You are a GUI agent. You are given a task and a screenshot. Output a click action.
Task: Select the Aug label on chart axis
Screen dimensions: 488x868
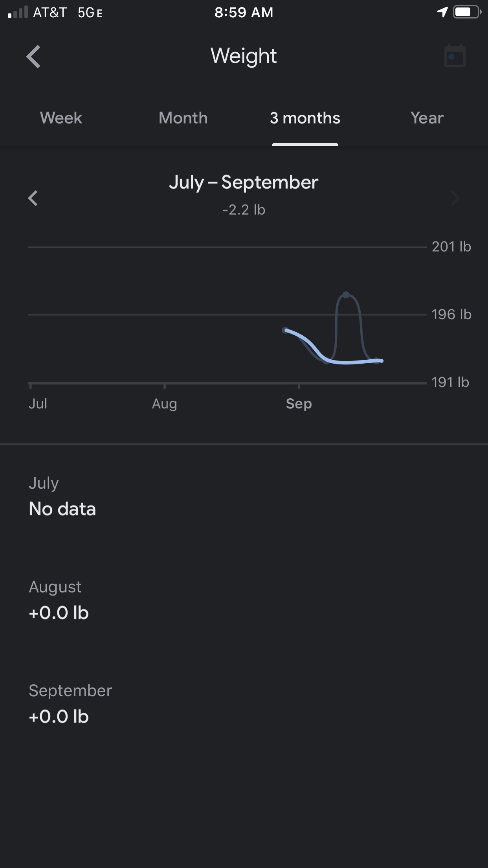coord(164,404)
